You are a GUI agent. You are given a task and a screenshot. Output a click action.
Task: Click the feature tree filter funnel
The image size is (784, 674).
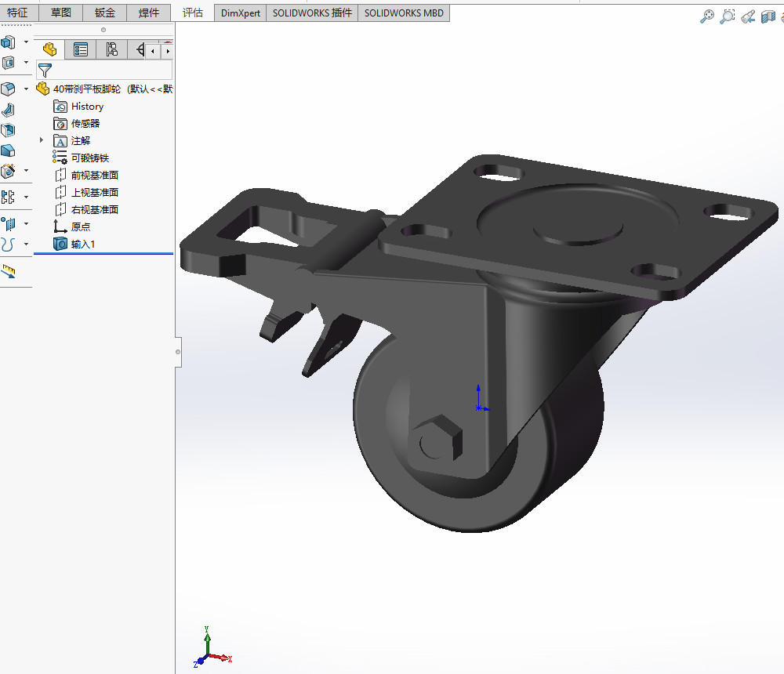45,70
